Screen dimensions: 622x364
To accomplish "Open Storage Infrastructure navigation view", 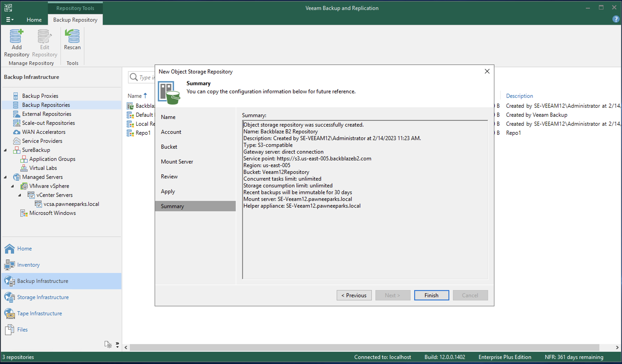I will (x=43, y=297).
